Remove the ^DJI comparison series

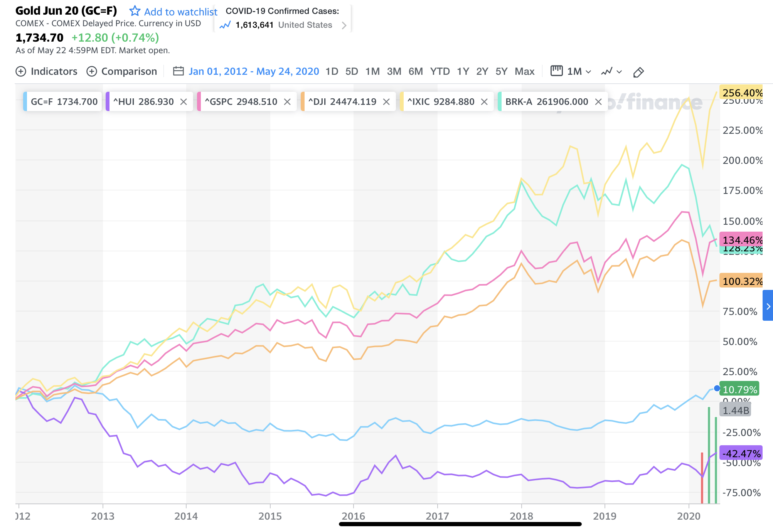click(386, 102)
